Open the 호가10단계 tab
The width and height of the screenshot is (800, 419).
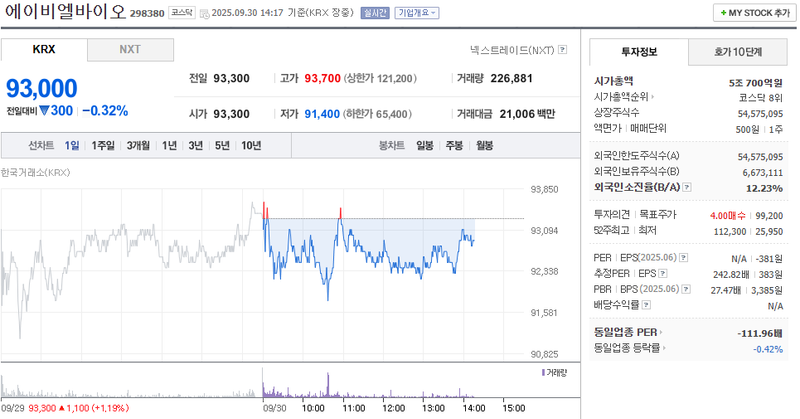pyautogui.click(x=737, y=51)
